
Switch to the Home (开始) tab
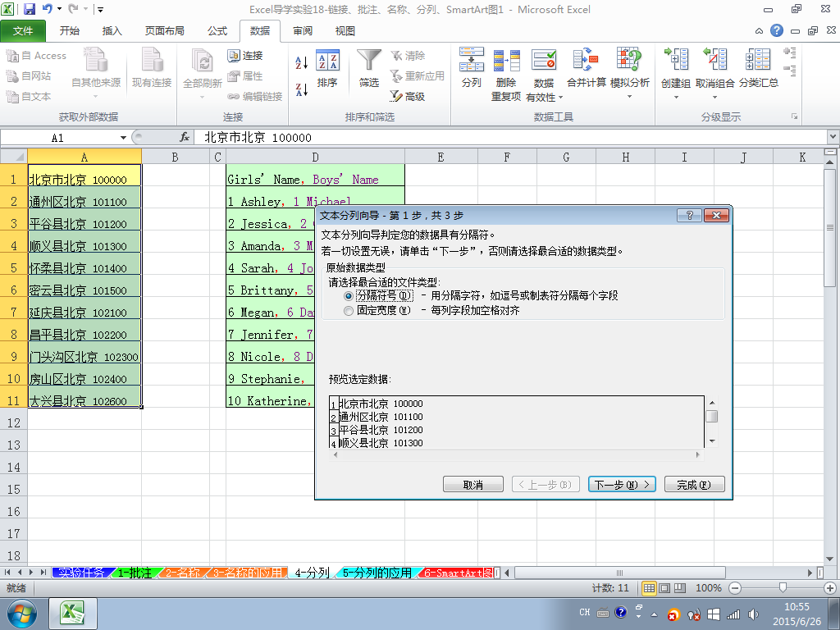pyautogui.click(x=70, y=31)
